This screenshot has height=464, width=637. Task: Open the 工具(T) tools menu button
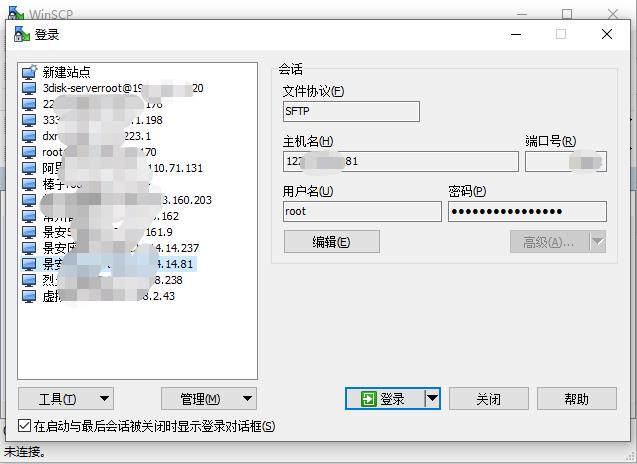point(66,399)
